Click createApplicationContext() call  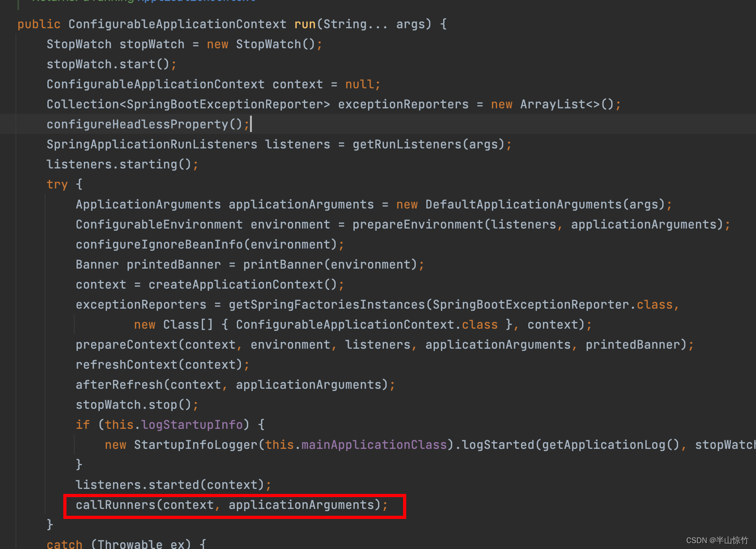[243, 285]
